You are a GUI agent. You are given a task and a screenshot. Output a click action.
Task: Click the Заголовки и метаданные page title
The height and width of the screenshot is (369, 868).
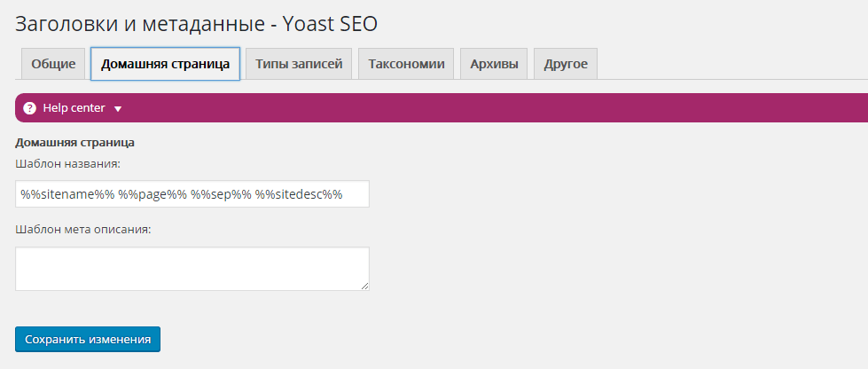(196, 24)
